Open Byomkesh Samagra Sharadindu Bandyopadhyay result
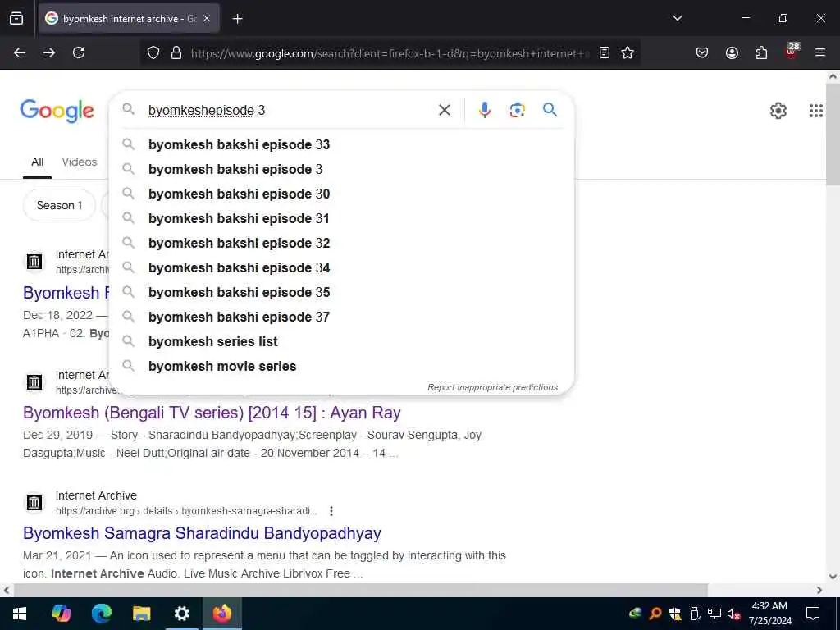 click(202, 533)
